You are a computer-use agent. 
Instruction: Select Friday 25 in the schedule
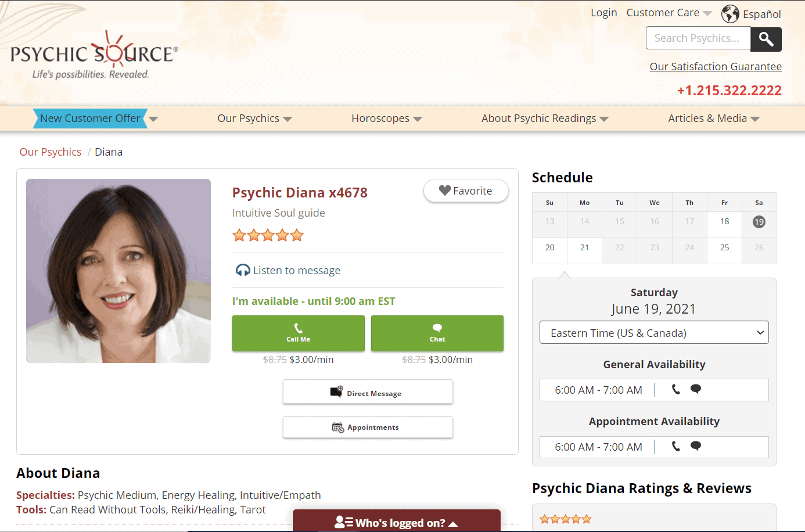(x=724, y=247)
